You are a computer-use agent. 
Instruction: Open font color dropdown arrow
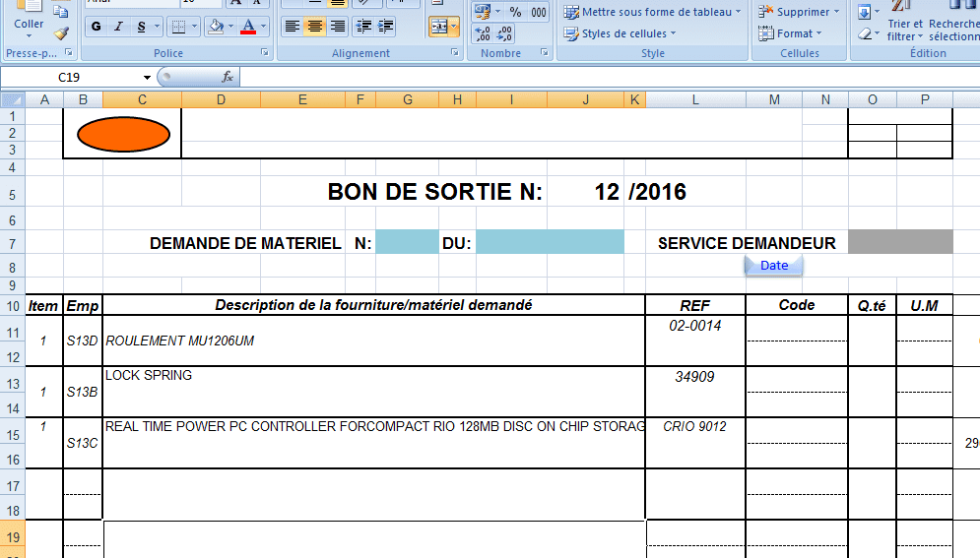263,27
